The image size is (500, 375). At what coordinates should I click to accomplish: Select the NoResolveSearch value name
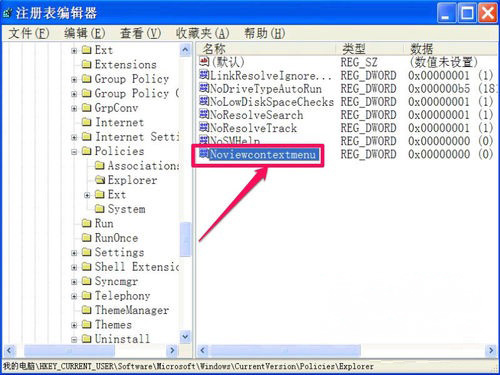point(256,115)
